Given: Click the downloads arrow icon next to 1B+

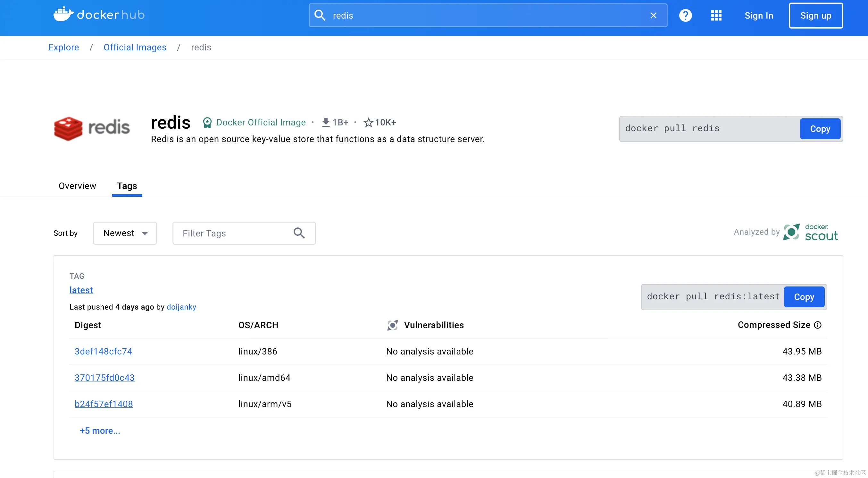Looking at the screenshot, I should point(326,122).
